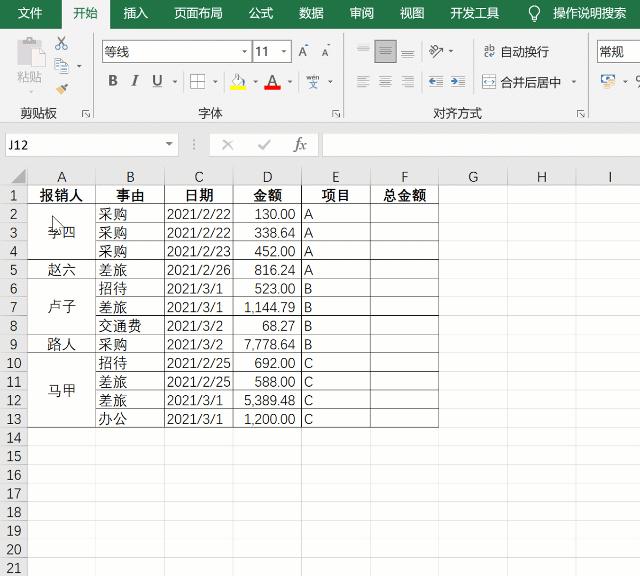
Task: Select row 5 header
Action: click(x=13, y=270)
